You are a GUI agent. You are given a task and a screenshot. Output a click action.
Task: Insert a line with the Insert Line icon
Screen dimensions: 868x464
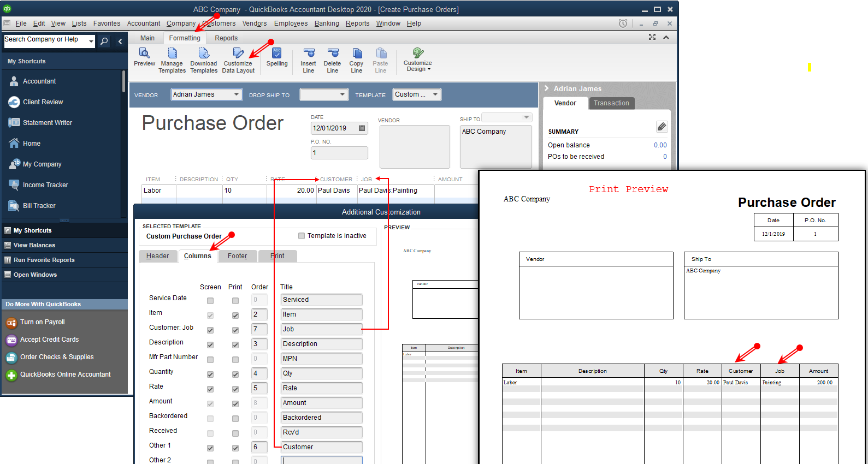[309, 60]
